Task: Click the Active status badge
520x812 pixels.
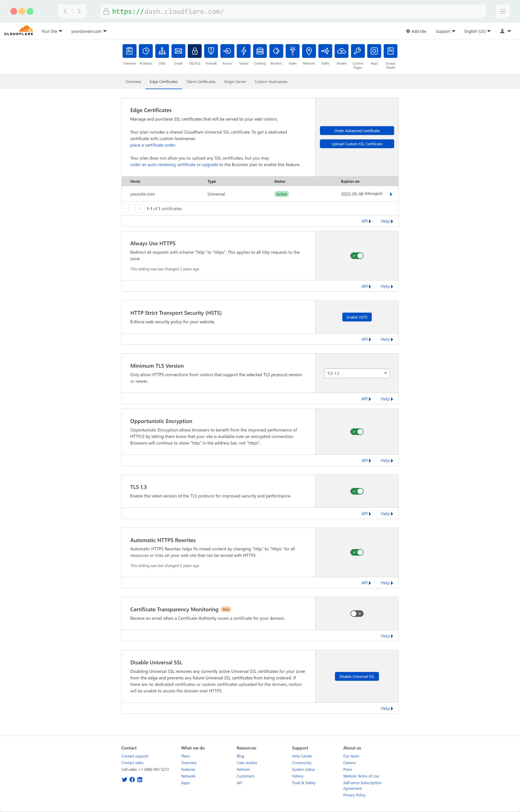Action: tap(281, 194)
